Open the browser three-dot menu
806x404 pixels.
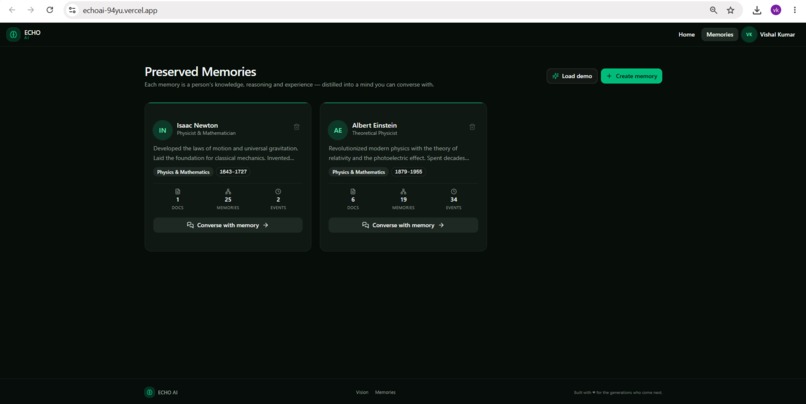point(794,10)
